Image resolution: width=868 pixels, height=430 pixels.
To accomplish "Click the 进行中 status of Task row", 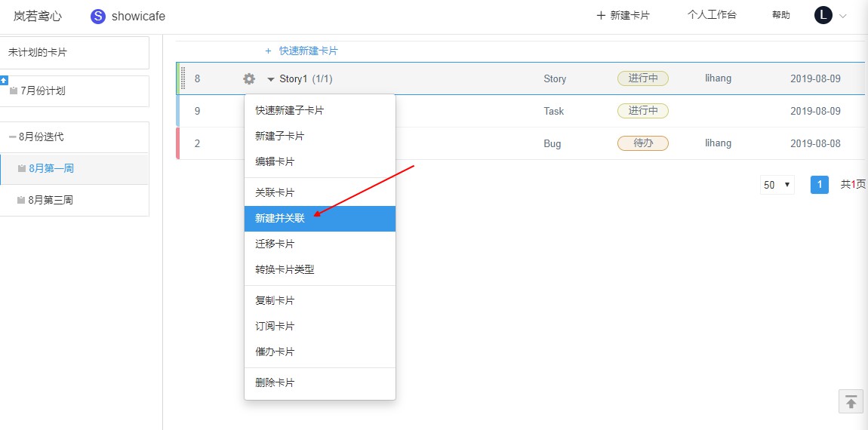I will (642, 111).
